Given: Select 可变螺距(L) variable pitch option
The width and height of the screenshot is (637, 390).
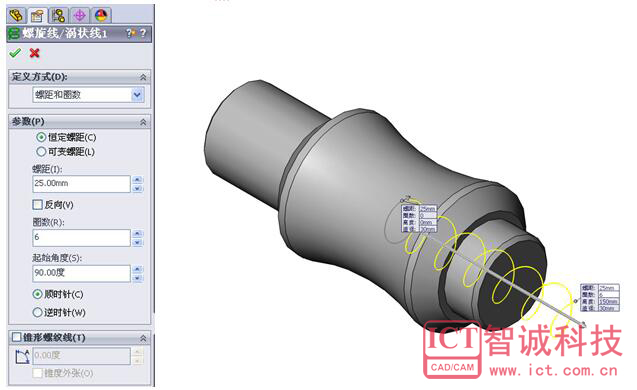Looking at the screenshot, I should (41, 152).
